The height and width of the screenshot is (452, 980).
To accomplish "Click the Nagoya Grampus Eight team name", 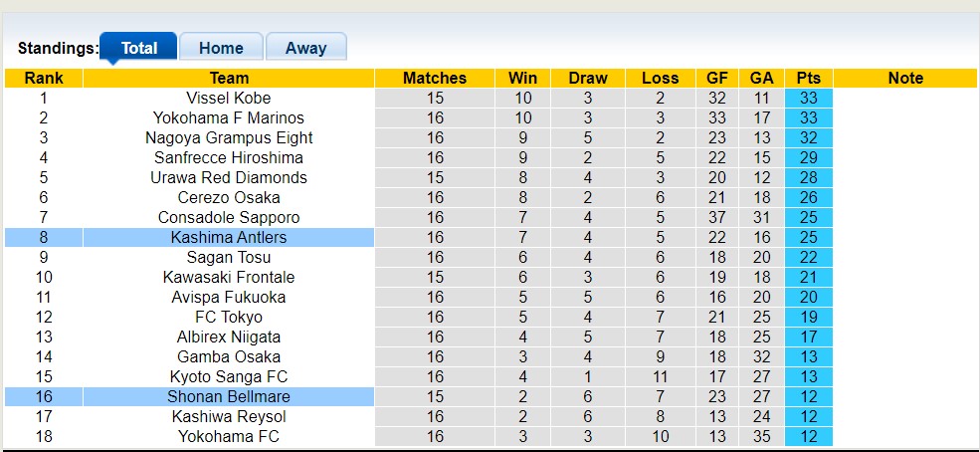I will tap(229, 137).
